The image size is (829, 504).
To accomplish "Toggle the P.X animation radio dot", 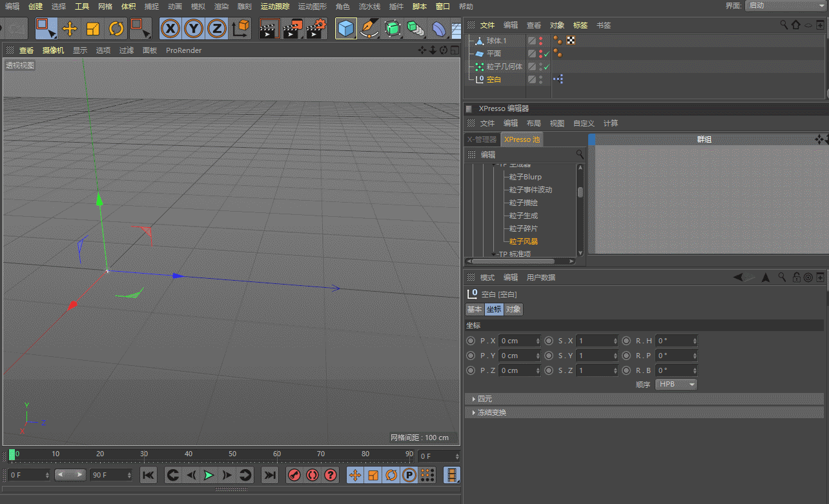I will 471,341.
